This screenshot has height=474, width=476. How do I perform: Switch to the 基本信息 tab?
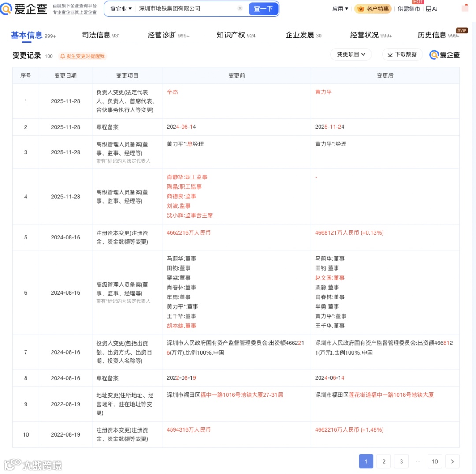[33, 35]
